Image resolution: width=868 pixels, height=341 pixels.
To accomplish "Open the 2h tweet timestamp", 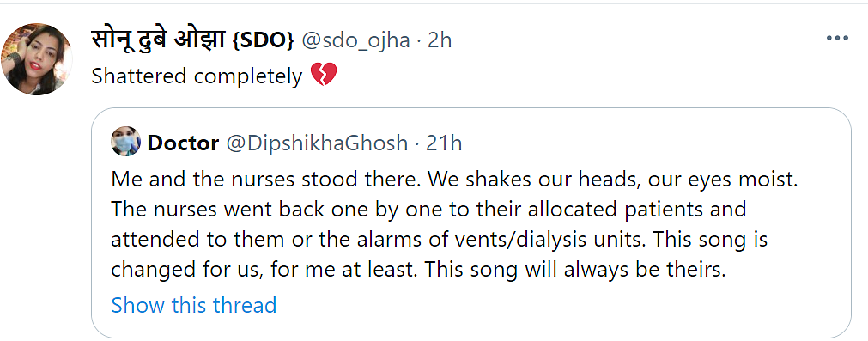I will 440,40.
